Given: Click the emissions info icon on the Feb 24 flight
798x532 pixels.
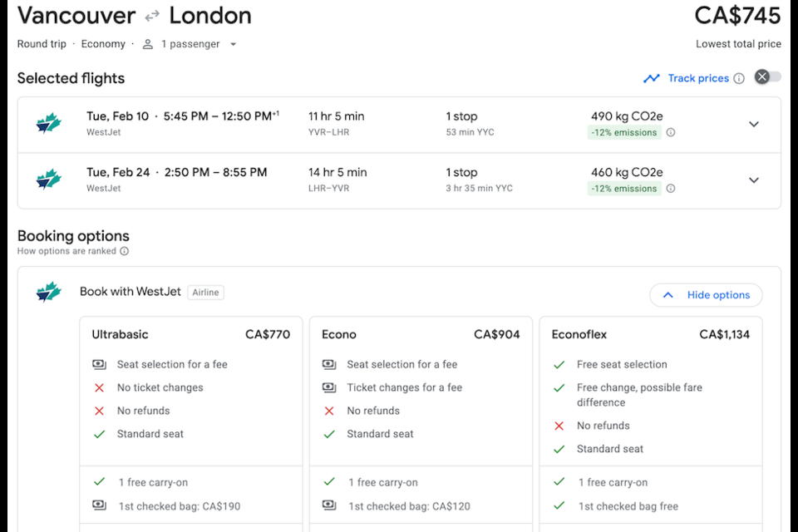Looking at the screenshot, I should click(671, 188).
